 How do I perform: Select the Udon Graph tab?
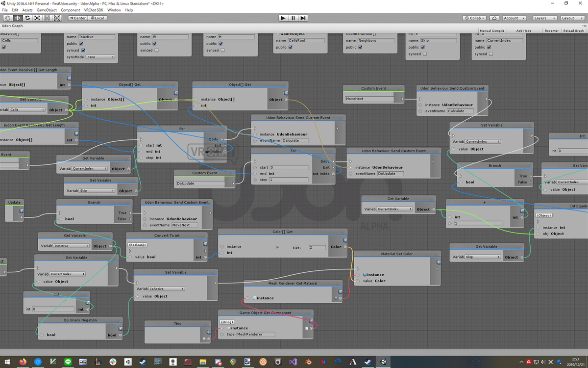tap(13, 26)
